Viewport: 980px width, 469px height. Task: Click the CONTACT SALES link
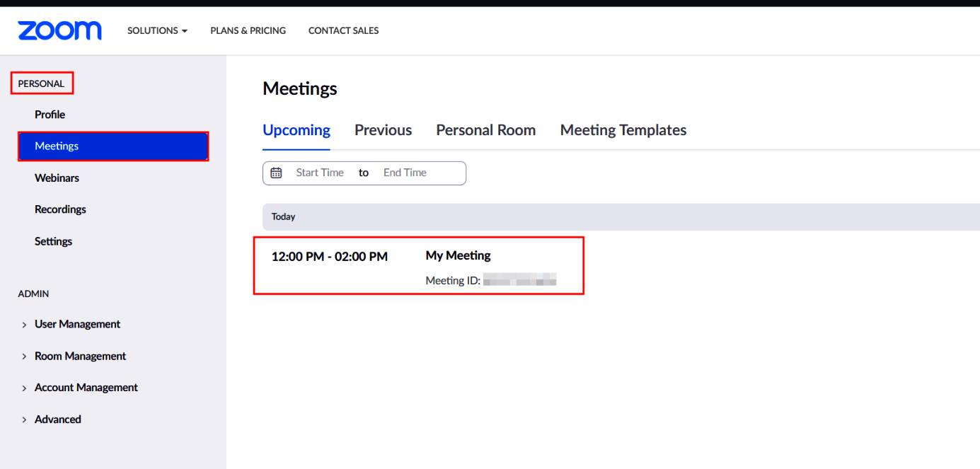pos(343,30)
